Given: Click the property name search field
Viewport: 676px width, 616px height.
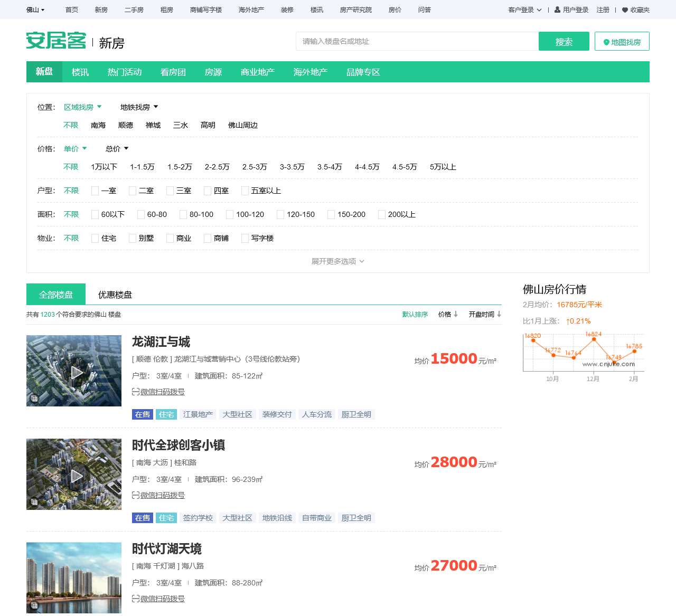Looking at the screenshot, I should tap(417, 41).
